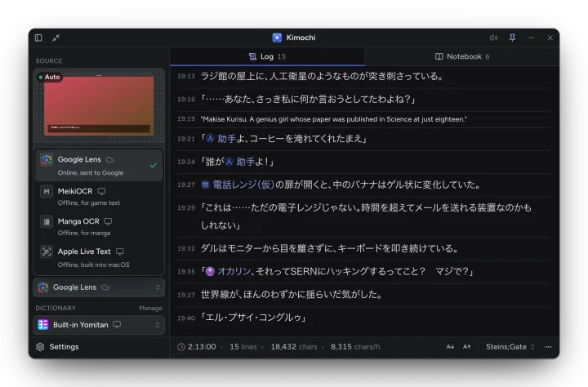Click the session timer clock icon
Image resolution: width=588 pixels, height=387 pixels.
[x=181, y=347]
